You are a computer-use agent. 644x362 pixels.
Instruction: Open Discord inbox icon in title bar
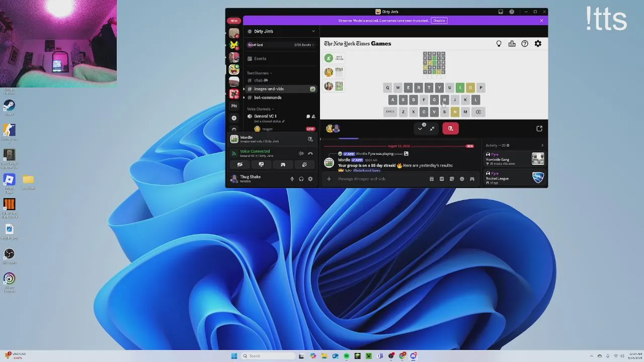coord(501,12)
